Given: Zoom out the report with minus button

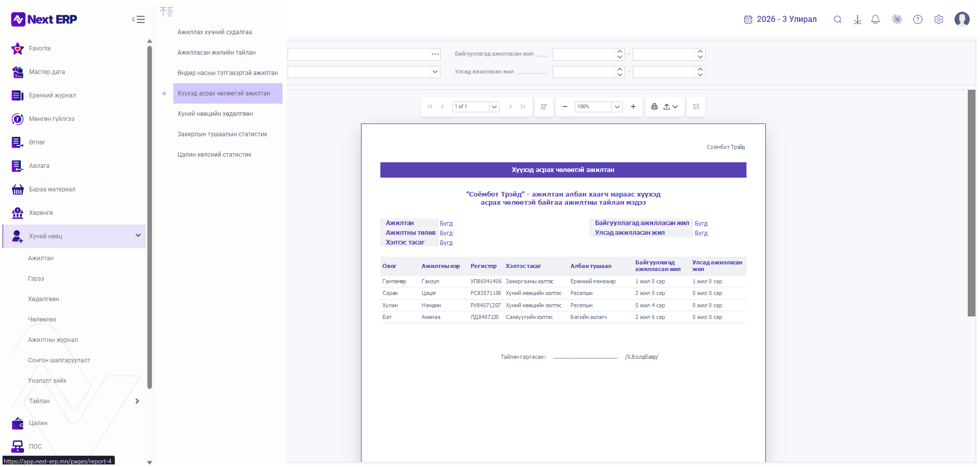Looking at the screenshot, I should 565,107.
